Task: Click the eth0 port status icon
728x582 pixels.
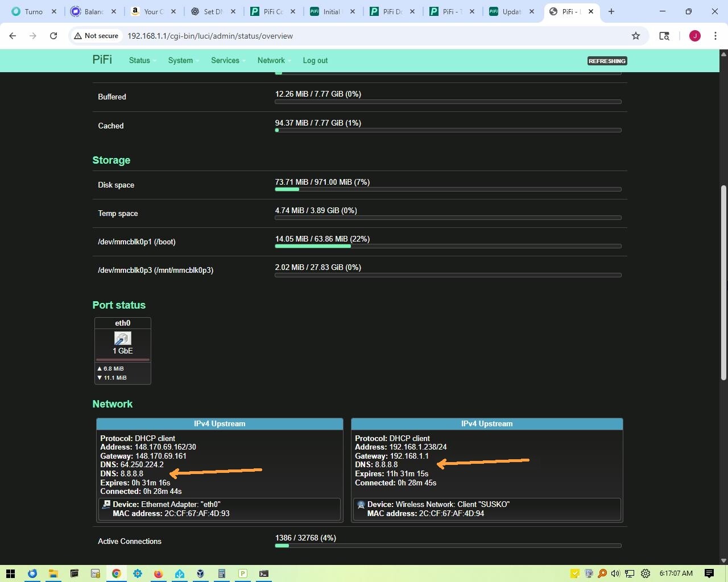Action: 122,339
